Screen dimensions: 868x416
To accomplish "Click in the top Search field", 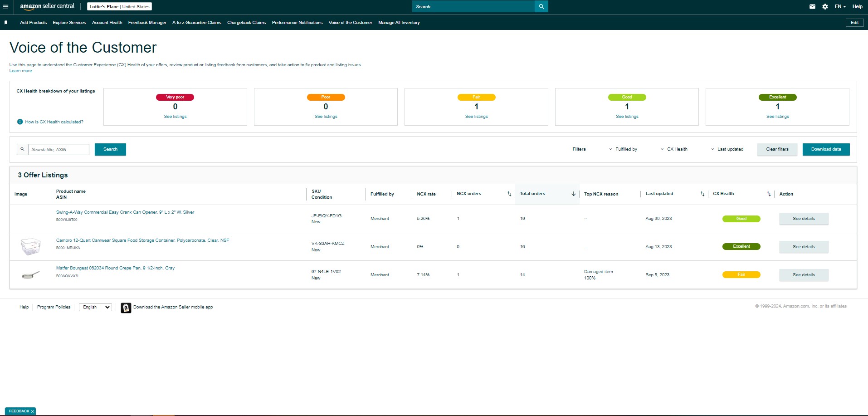I will (473, 6).
